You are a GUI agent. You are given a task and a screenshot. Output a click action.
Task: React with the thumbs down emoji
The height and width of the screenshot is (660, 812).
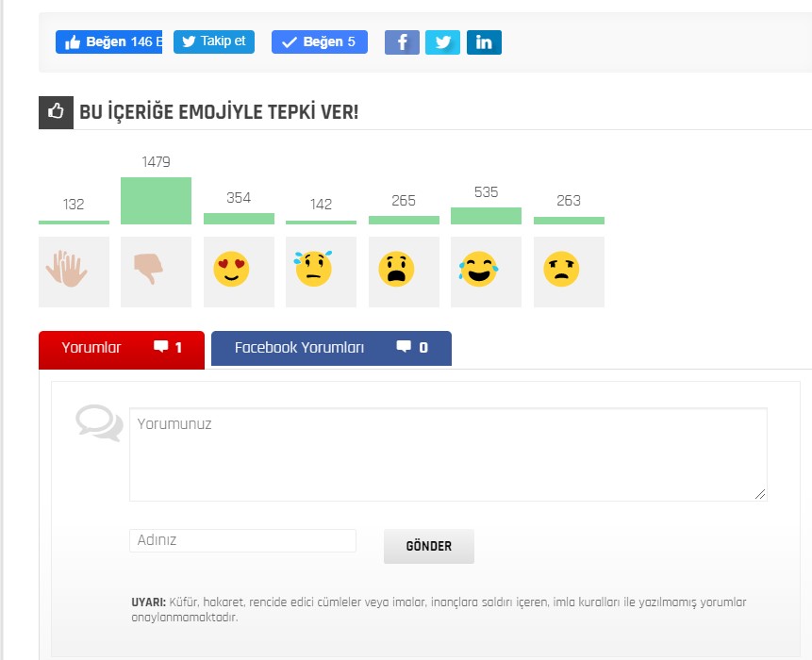coord(156,272)
